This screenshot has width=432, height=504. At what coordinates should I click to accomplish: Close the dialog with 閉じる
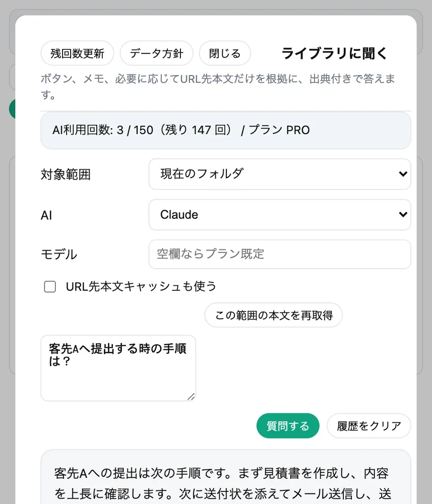[x=225, y=53]
